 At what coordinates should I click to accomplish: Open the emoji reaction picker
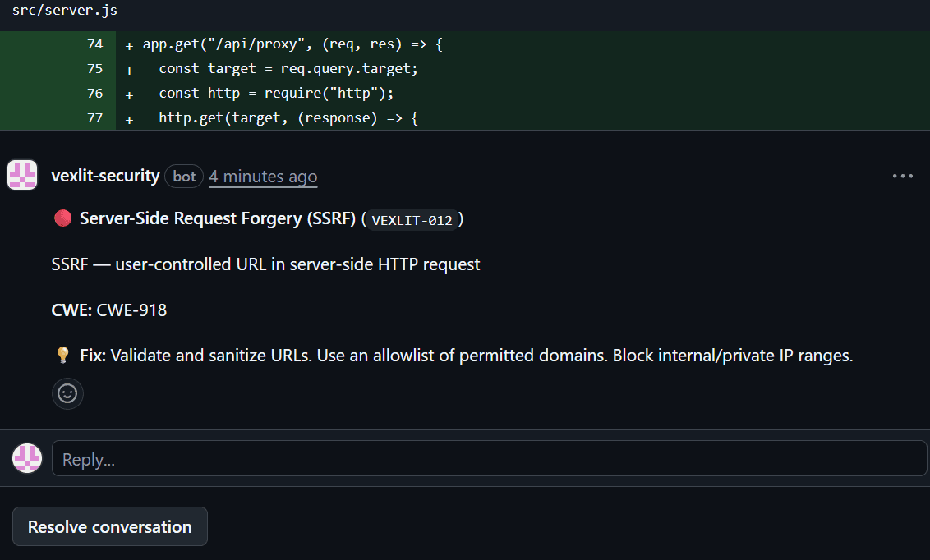[67, 393]
